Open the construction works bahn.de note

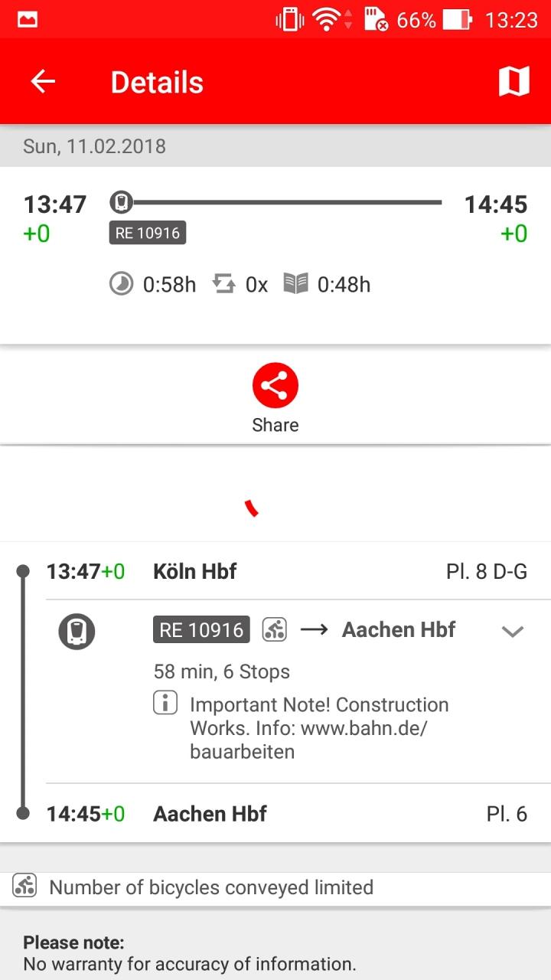pyautogui.click(x=319, y=727)
